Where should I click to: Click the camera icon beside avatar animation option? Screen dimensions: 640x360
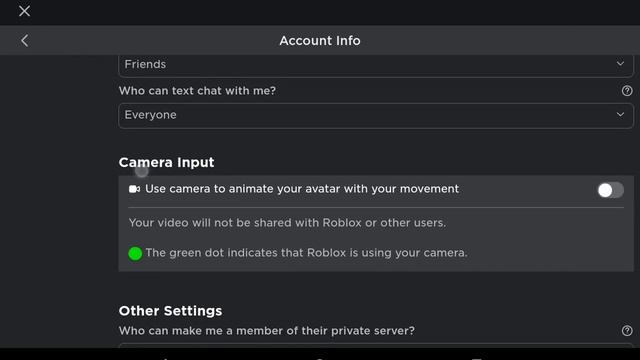pyautogui.click(x=134, y=189)
